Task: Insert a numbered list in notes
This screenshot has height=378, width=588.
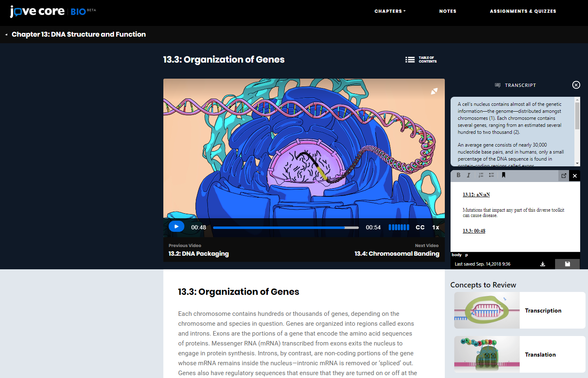Action: tap(481, 175)
